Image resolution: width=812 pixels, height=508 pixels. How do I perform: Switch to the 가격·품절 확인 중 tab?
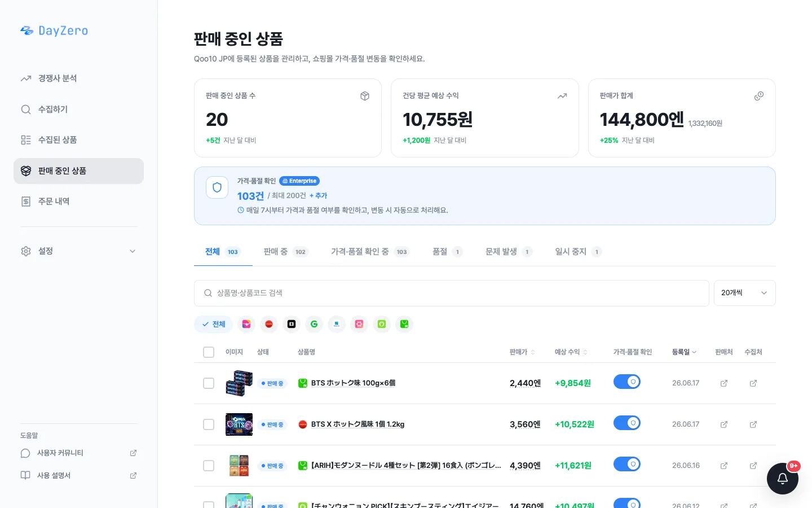pyautogui.click(x=370, y=252)
